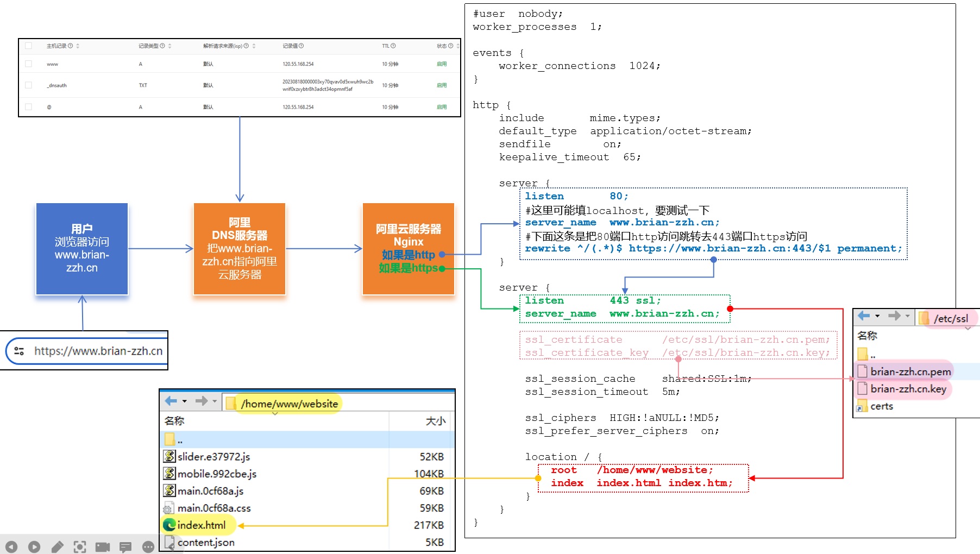
Task: Click the video camera icon
Action: 103,546
